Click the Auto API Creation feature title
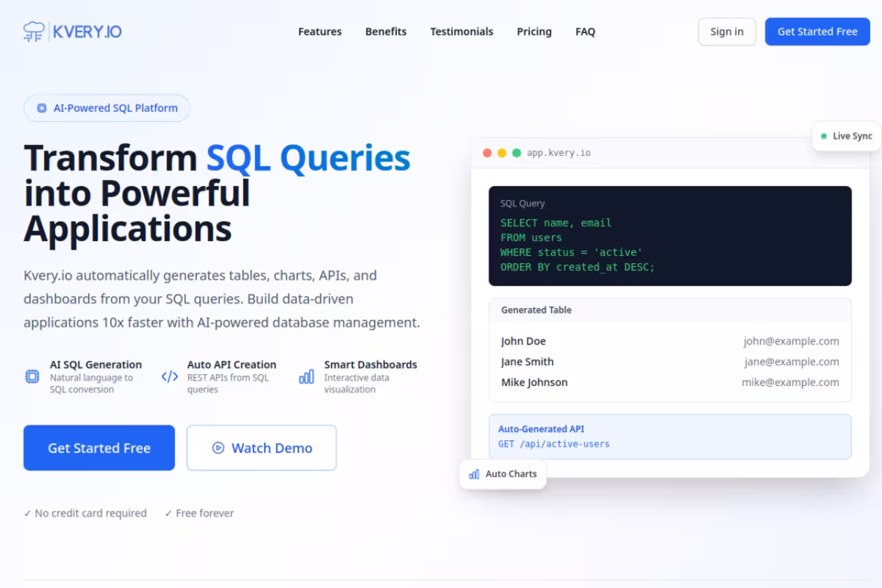The height and width of the screenshot is (588, 882). [232, 365]
